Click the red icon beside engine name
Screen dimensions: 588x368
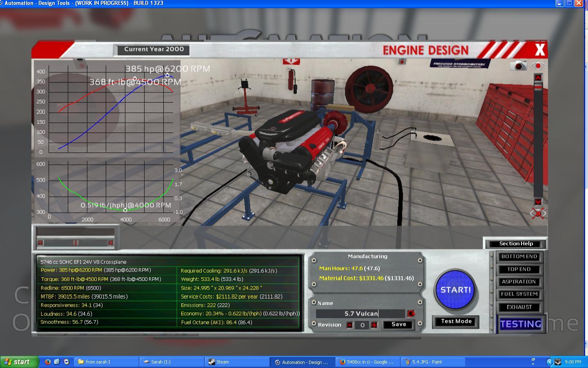click(x=411, y=314)
